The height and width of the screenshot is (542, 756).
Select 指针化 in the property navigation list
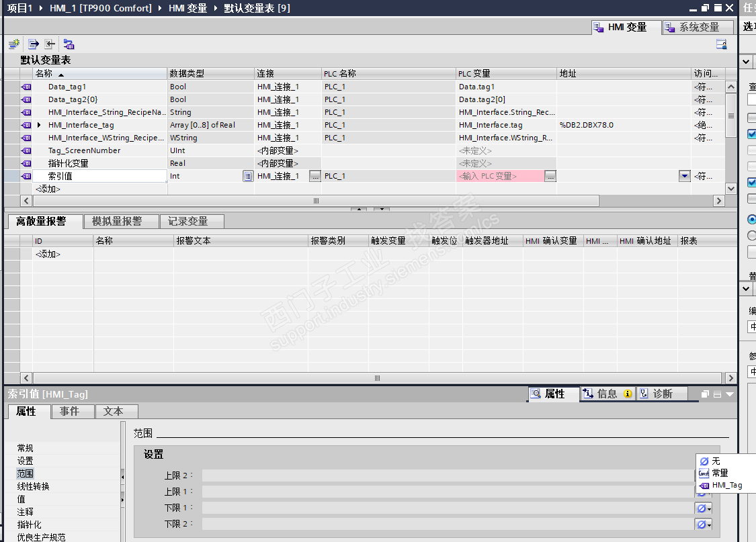point(30,525)
